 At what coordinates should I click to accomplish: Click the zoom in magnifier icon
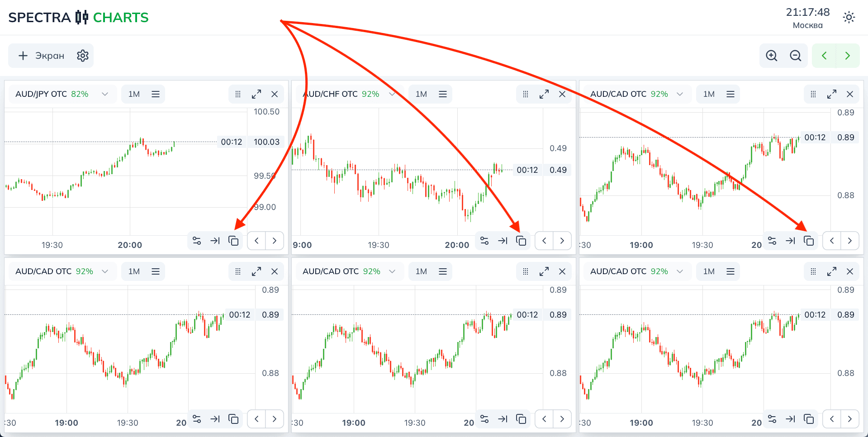tap(771, 56)
